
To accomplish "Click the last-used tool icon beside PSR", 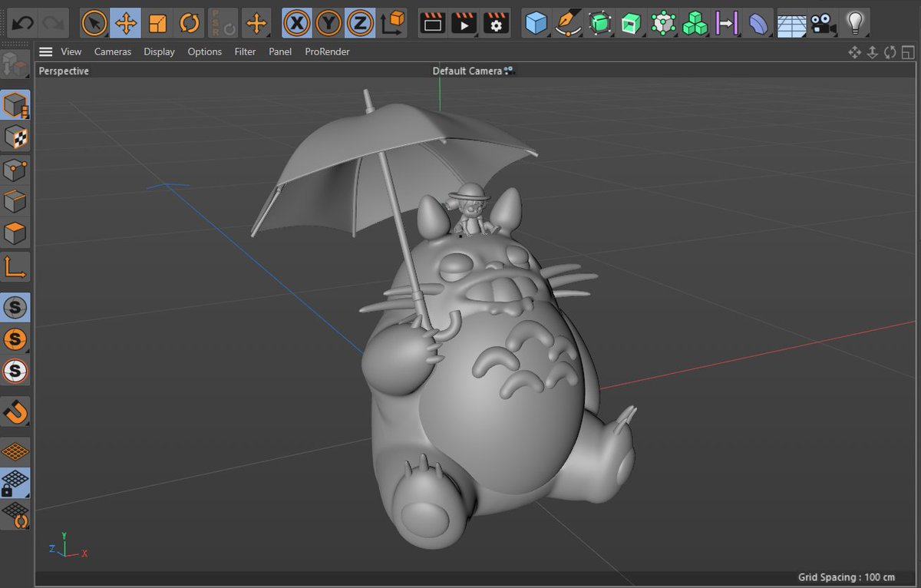I will tap(256, 23).
